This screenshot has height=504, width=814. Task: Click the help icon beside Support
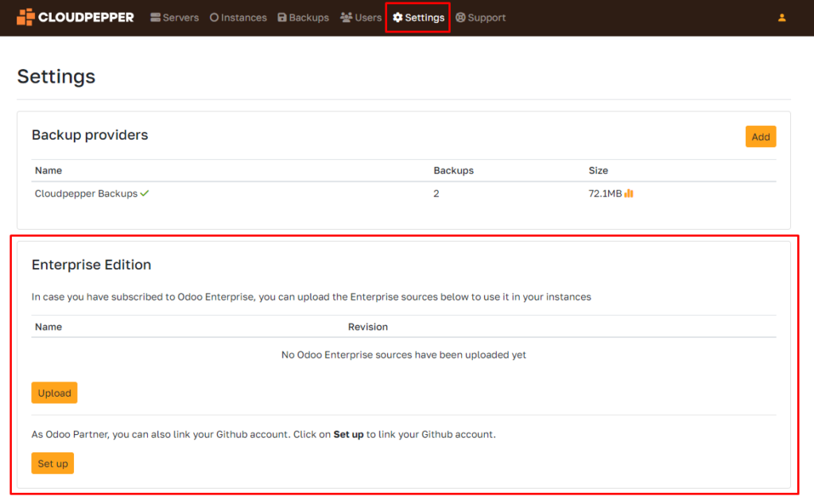[462, 17]
